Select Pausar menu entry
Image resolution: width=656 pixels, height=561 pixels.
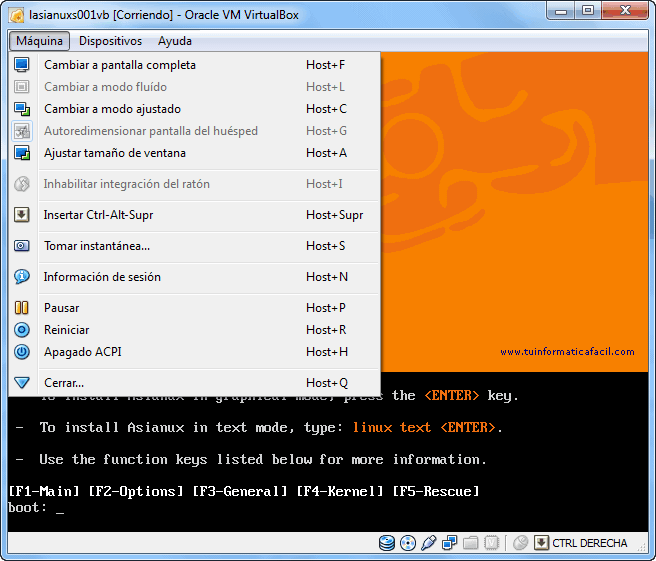195,307
